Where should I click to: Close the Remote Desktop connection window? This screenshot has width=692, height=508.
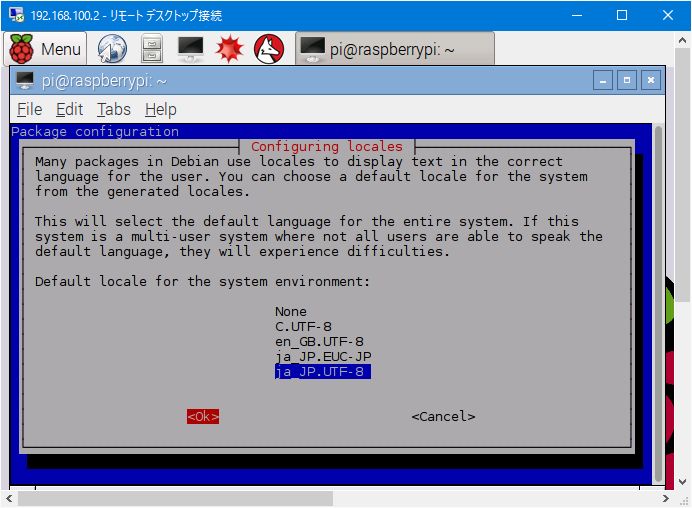667,15
